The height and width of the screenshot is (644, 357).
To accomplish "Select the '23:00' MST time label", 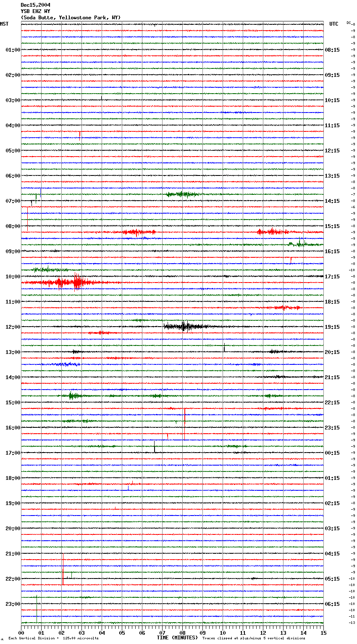I will coord(13,604).
